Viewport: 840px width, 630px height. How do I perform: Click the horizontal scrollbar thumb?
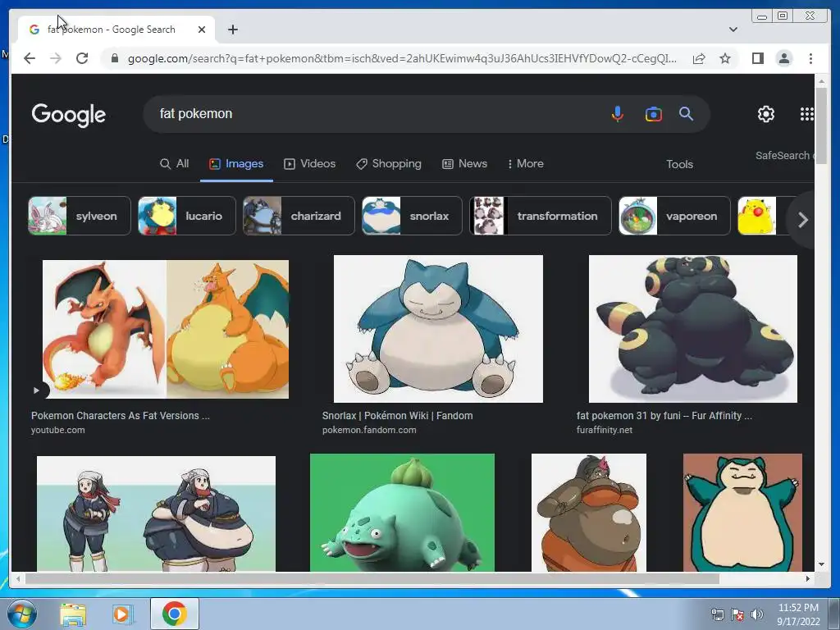pos(372,578)
